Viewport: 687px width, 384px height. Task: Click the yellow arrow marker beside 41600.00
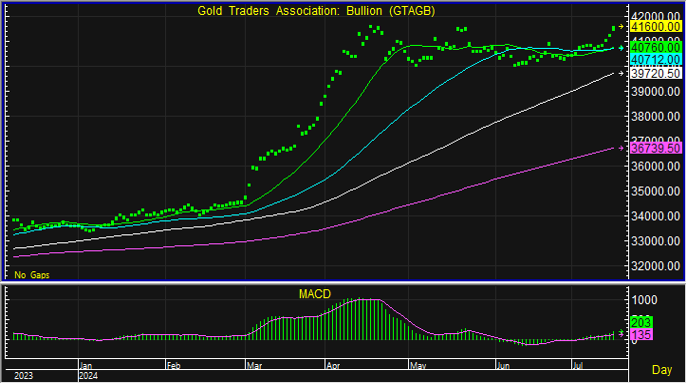pos(621,27)
